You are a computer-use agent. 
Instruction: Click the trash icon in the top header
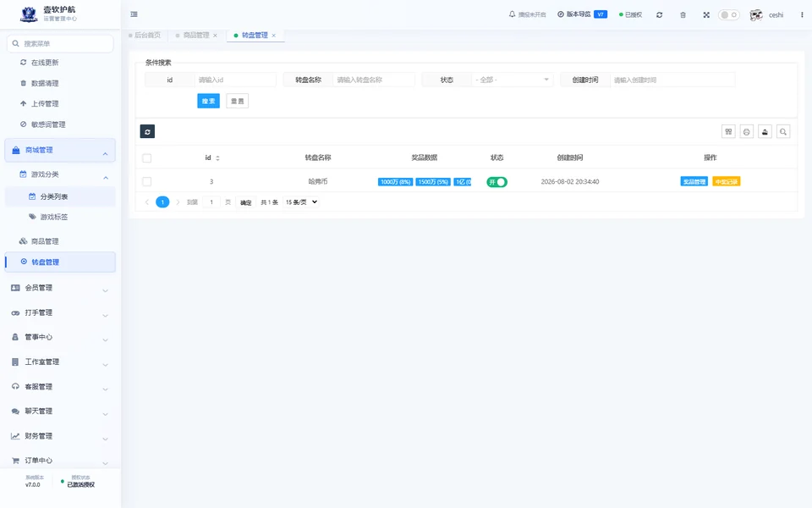point(683,15)
